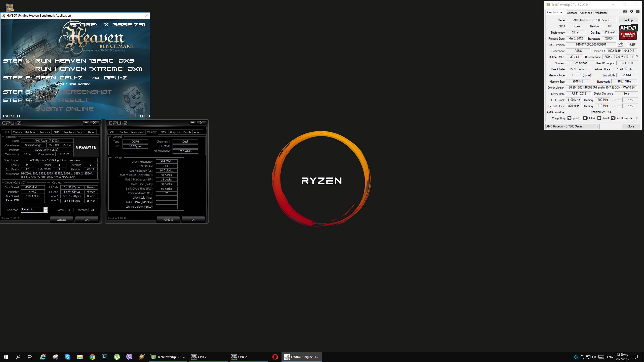This screenshot has width=644, height=362.
Task: Open the GPU selection dropdown in GPU-Z
Action: tap(573, 126)
